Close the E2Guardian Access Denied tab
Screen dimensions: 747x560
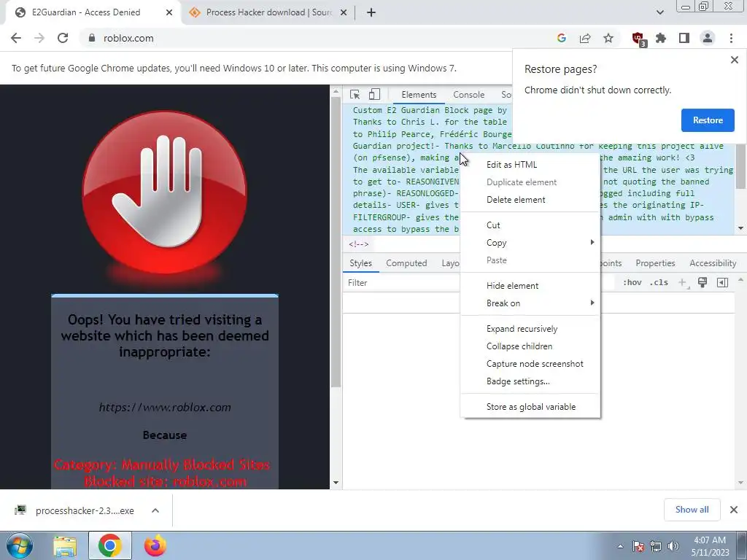pyautogui.click(x=169, y=12)
